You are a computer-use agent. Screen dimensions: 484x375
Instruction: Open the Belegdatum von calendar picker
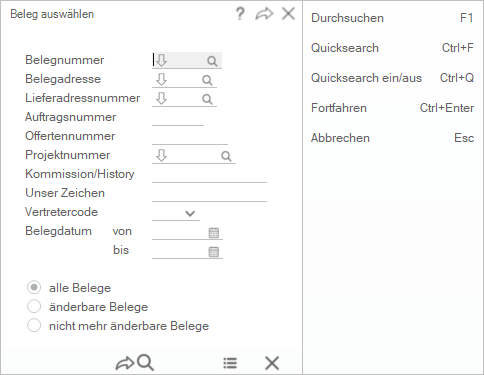coord(214,233)
